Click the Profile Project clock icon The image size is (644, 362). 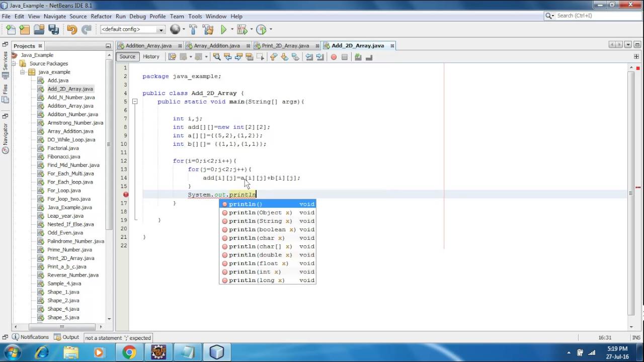[261, 30]
